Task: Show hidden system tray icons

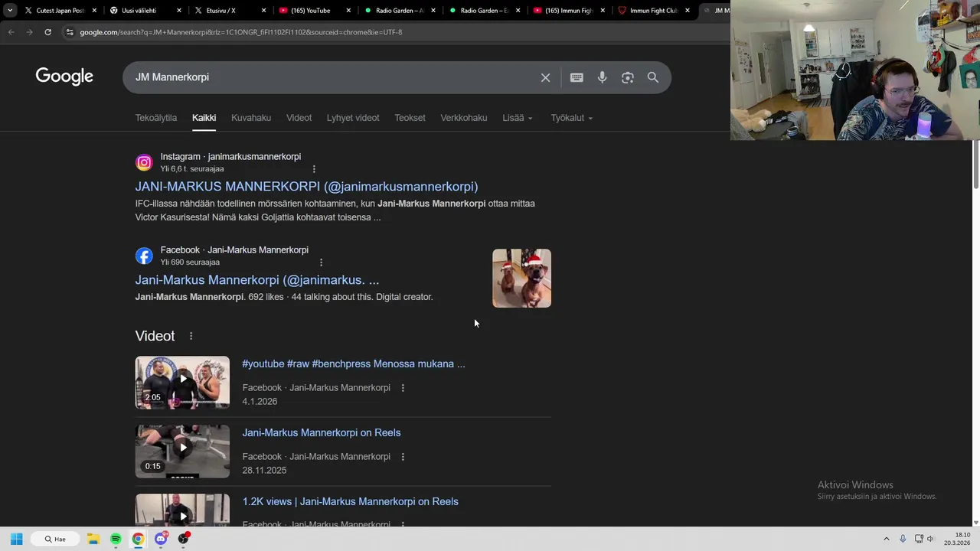Action: 887,539
